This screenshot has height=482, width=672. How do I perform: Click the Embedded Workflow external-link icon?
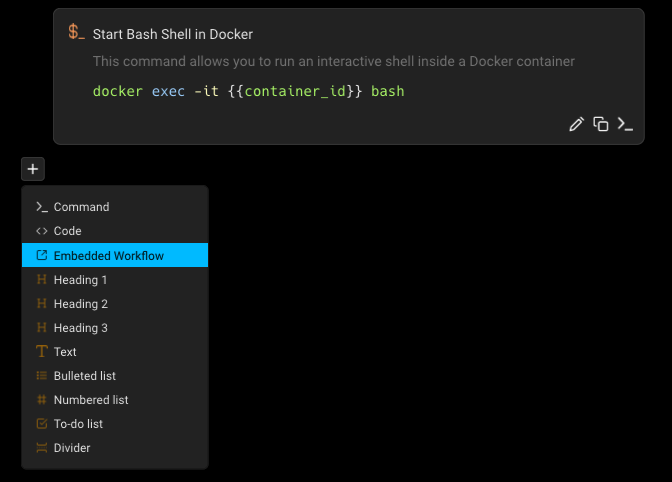point(41,256)
